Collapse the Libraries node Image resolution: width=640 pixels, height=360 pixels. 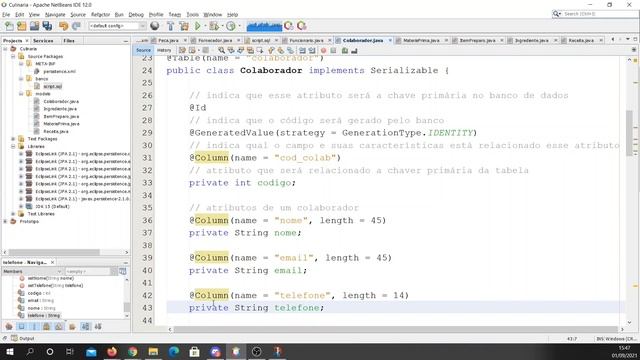(x=13, y=146)
